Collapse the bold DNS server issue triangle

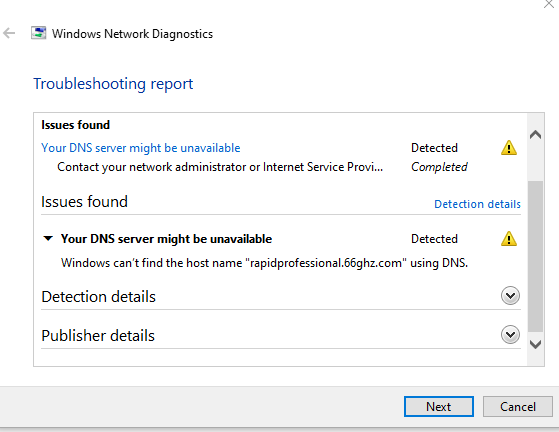48,238
